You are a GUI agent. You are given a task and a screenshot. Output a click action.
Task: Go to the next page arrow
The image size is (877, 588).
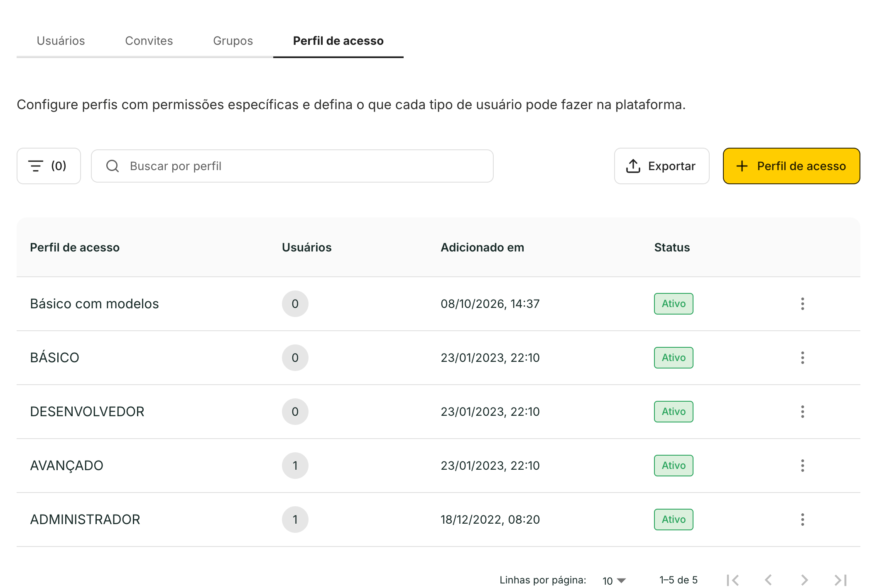pyautogui.click(x=804, y=580)
